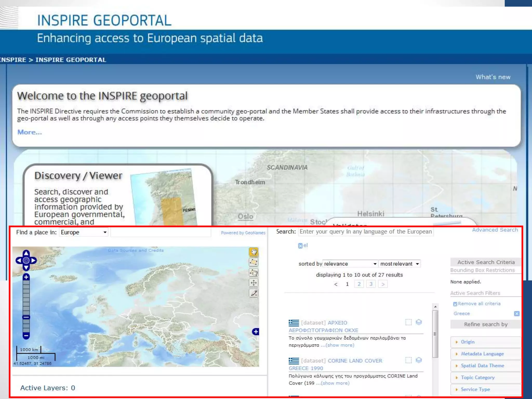This screenshot has height=399, width=532.
Task: Select the hand pan tool on map
Action: [254, 251]
